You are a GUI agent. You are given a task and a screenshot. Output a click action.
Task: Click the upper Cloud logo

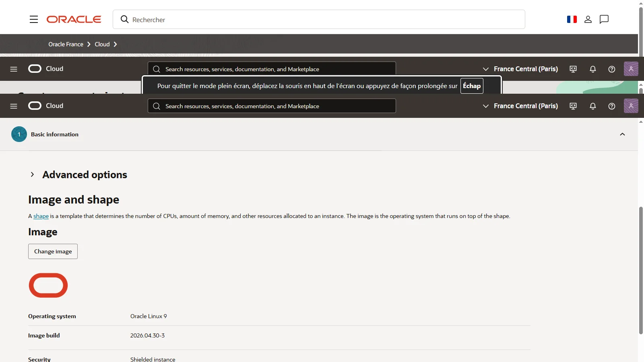point(46,69)
